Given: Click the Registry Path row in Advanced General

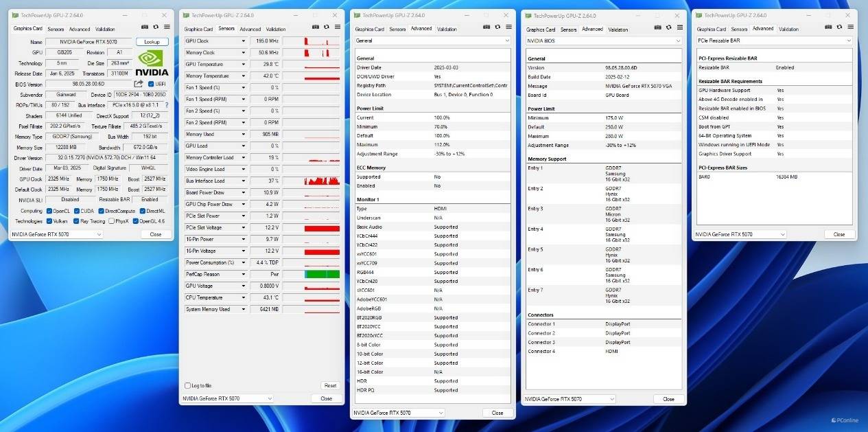Looking at the screenshot, I should 432,86.
